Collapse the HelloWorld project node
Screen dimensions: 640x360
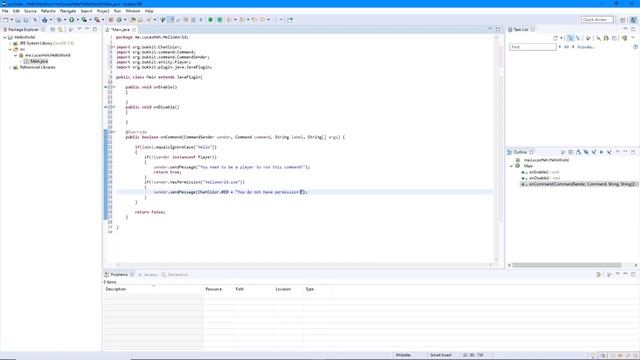[5, 37]
